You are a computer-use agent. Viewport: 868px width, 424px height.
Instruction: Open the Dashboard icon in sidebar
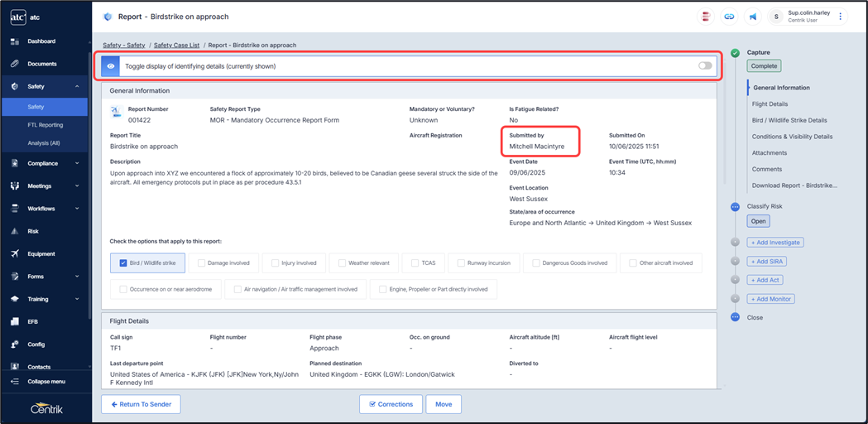point(15,41)
